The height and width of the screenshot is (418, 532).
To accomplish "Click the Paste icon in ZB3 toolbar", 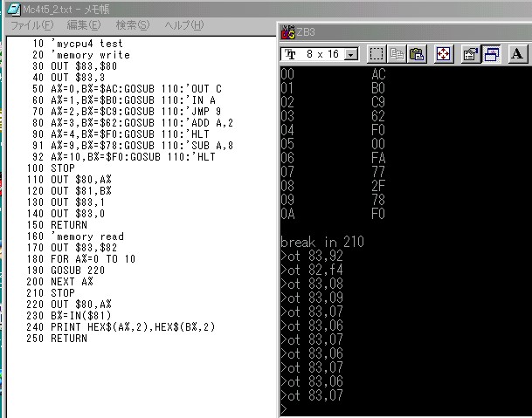I will pos(417,54).
